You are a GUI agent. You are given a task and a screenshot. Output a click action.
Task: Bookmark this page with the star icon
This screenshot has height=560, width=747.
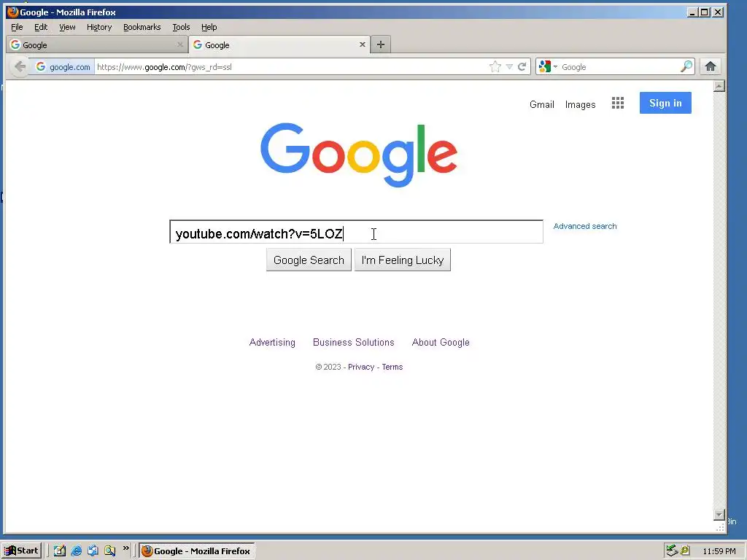495,66
